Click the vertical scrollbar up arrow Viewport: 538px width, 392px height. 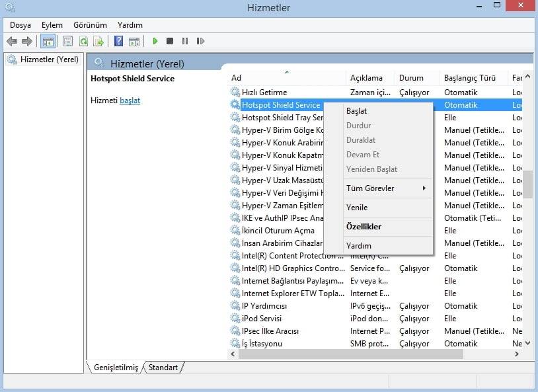pos(527,77)
